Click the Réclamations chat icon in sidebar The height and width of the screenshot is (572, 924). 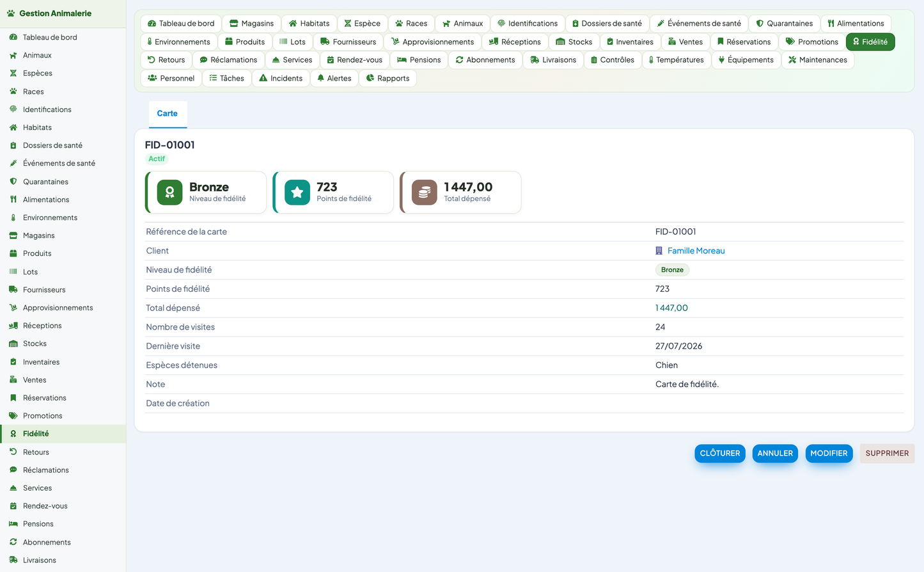coord(13,470)
